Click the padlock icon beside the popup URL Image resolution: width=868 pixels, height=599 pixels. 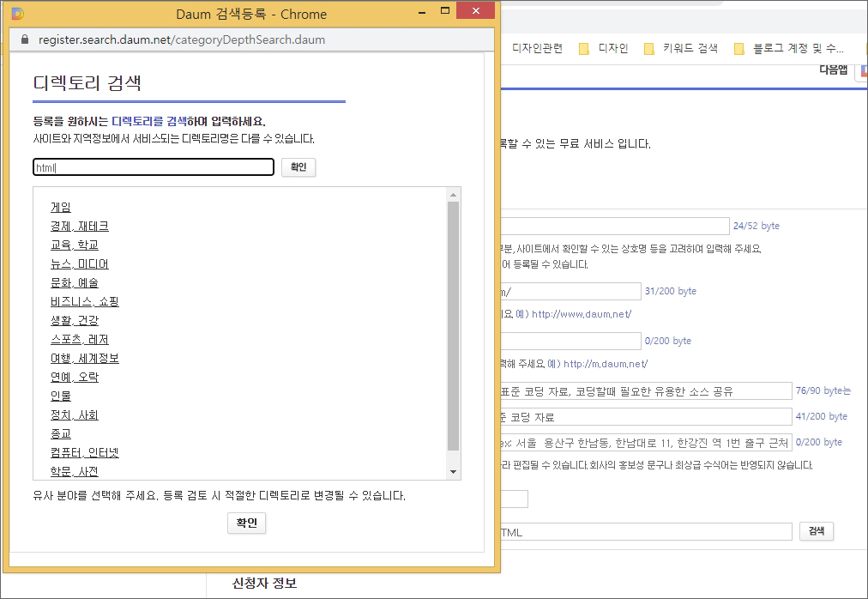(x=24, y=39)
